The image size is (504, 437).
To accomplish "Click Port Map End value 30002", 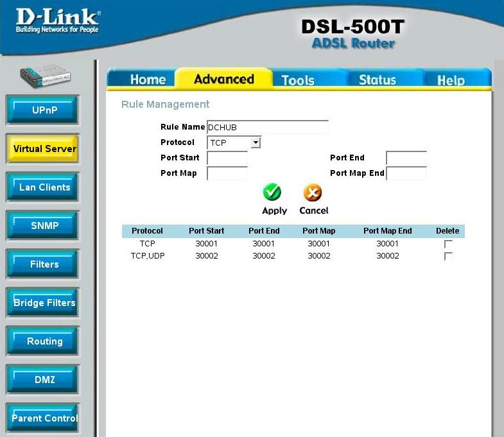I will 388,256.
